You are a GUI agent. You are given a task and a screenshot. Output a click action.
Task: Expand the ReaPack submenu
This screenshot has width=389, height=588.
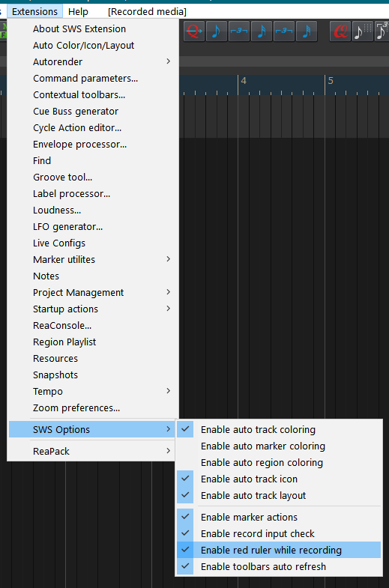coord(93,451)
